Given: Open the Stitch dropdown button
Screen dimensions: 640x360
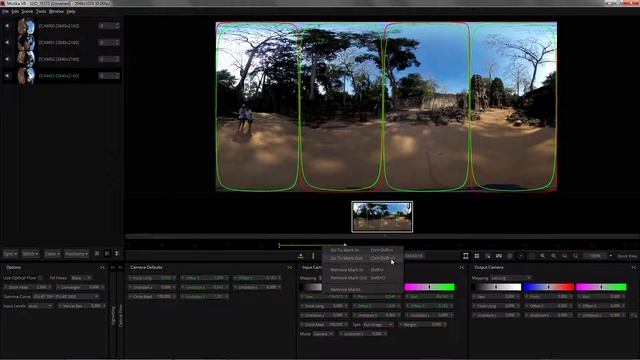Looking at the screenshot, I should click(x=30, y=254).
